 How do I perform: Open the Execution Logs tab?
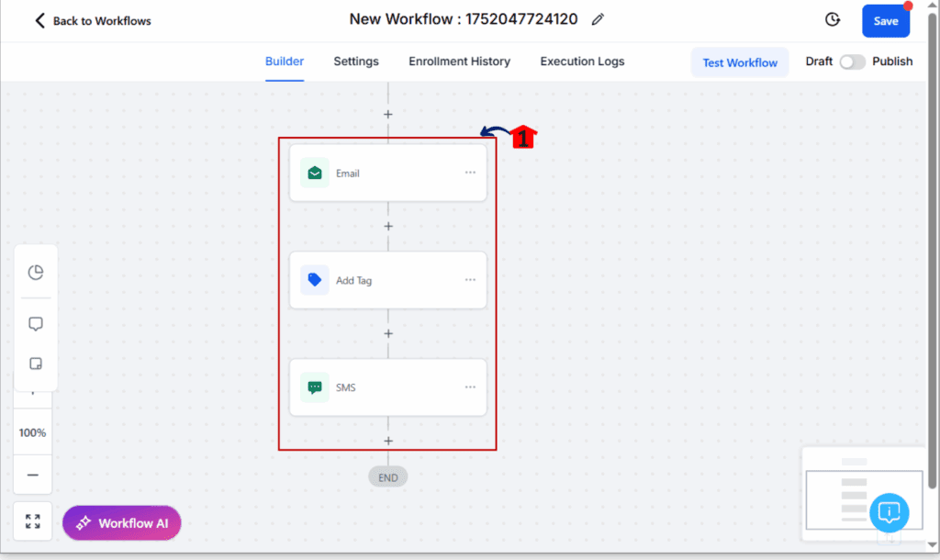(582, 62)
